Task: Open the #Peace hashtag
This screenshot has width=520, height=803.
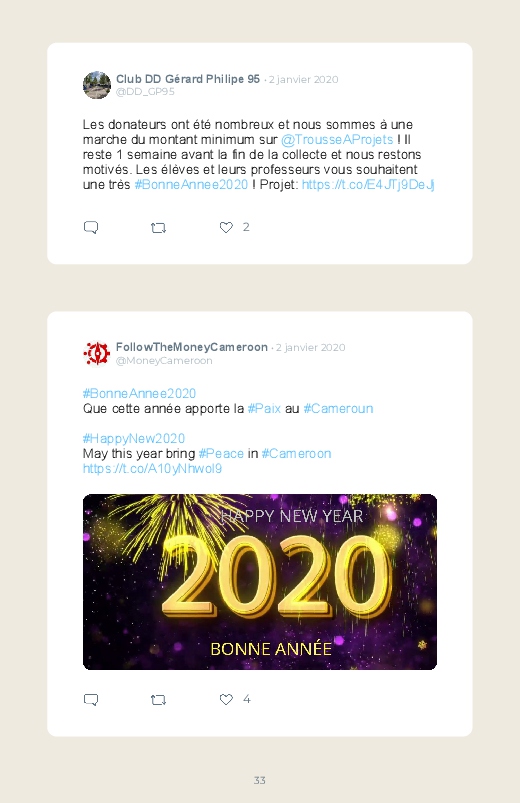Action: (221, 454)
